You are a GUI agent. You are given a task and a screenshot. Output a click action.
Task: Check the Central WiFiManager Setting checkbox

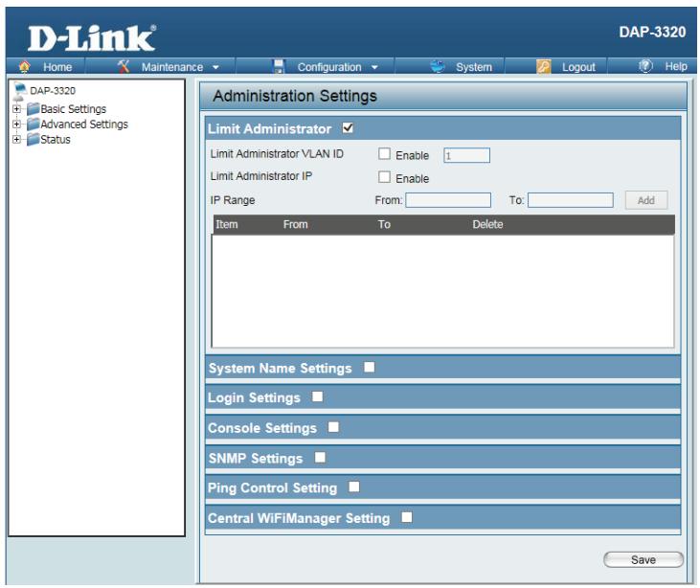[407, 517]
